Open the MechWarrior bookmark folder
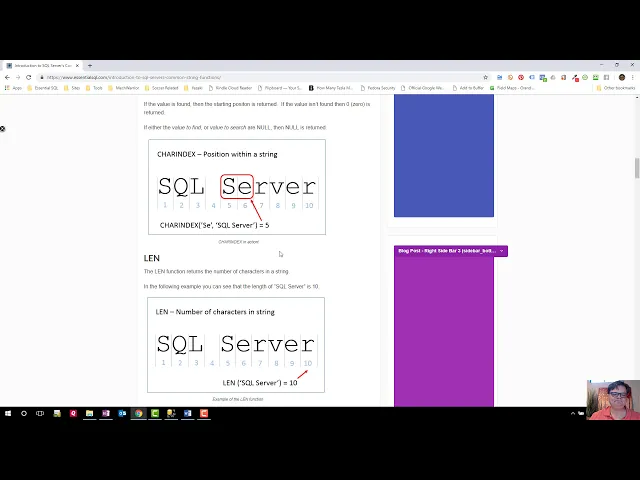 [124, 88]
